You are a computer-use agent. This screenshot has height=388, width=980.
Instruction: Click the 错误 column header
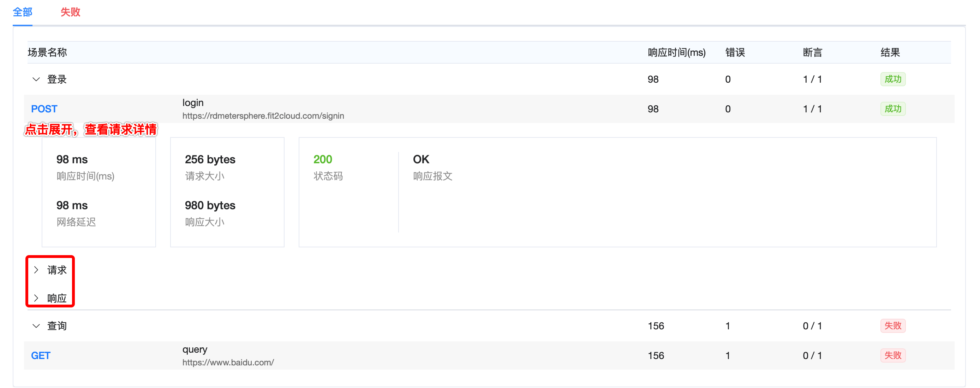point(735,52)
